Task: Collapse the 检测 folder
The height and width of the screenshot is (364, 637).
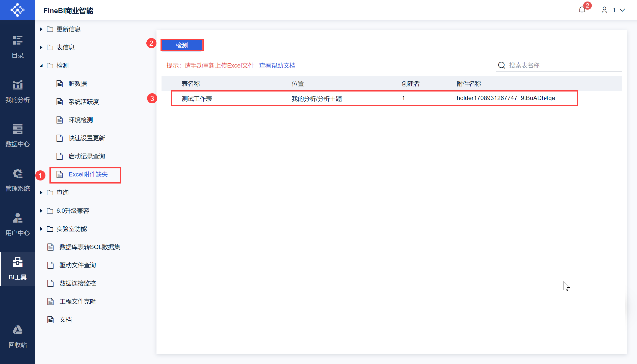Action: click(41, 66)
